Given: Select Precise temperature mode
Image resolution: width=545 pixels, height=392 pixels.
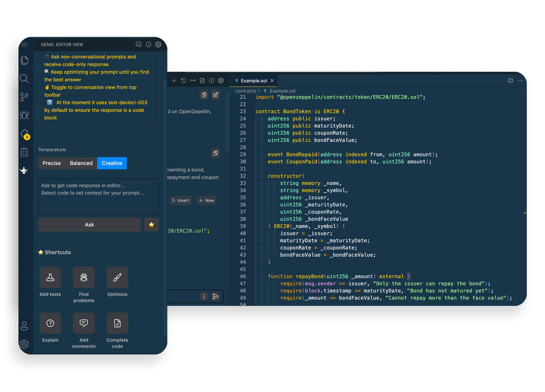Looking at the screenshot, I should (x=51, y=163).
